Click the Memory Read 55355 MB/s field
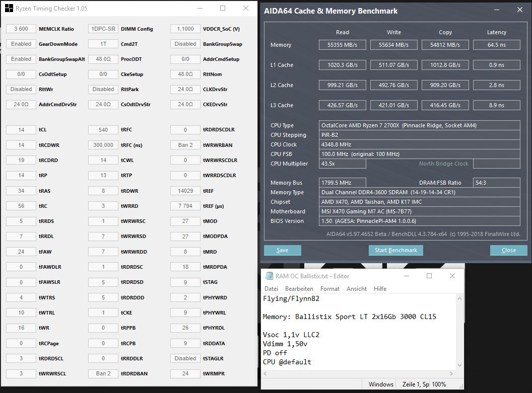Image resolution: width=532 pixels, height=393 pixels. (343, 45)
